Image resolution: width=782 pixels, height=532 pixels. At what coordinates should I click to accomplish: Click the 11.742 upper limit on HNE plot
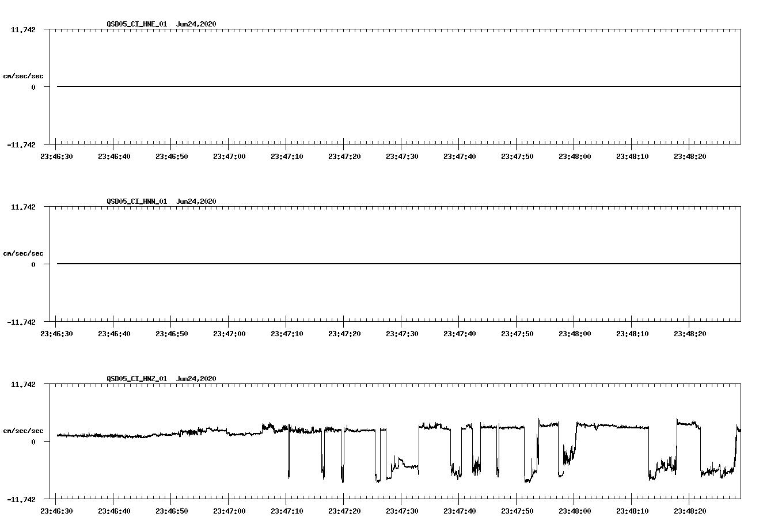coord(23,29)
